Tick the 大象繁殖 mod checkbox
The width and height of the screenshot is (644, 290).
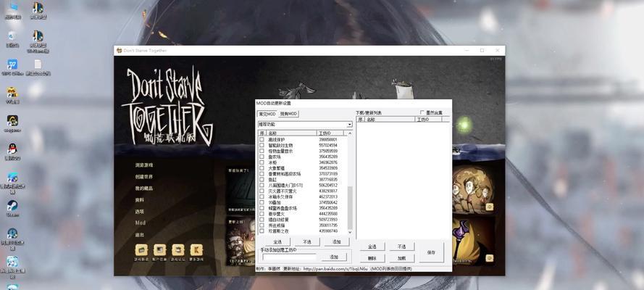pyautogui.click(x=262, y=168)
